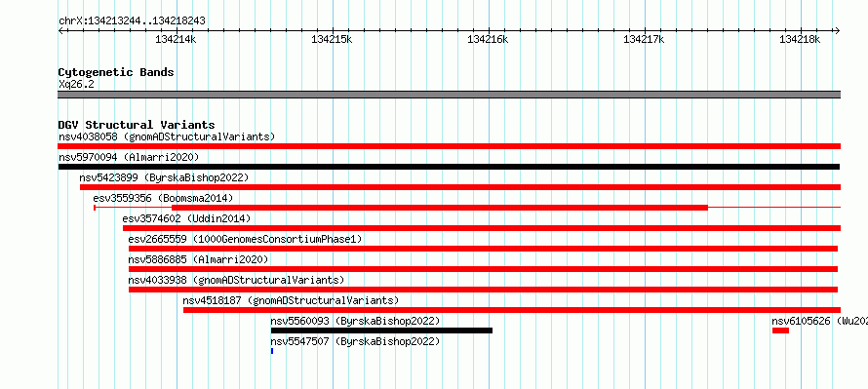Click the 134214k ruler tick label
Viewport: 868px width, 389px height.
176,39
